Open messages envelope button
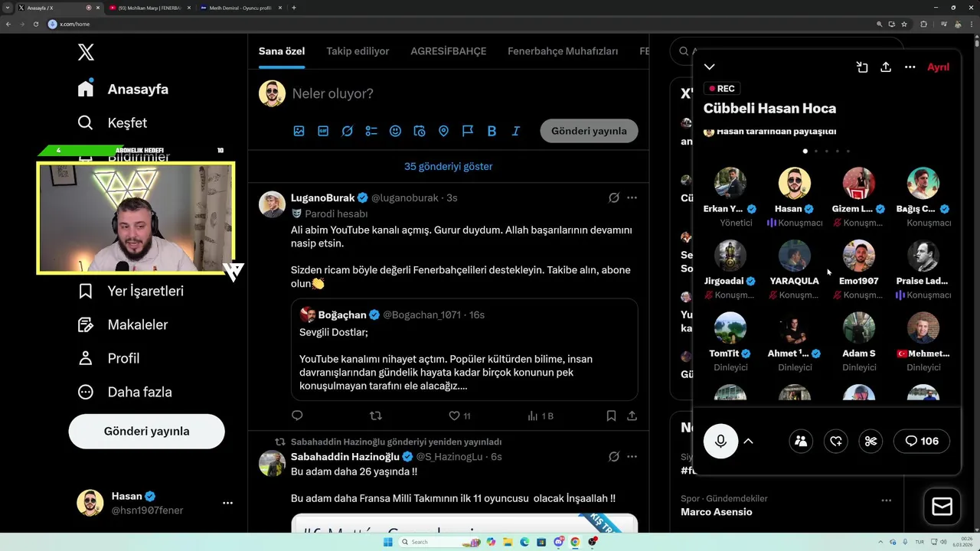 (942, 507)
